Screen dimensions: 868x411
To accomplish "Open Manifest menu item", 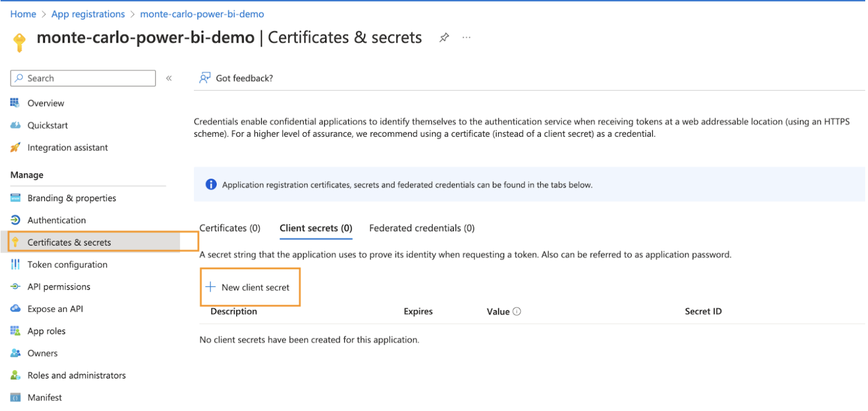I will [x=45, y=397].
